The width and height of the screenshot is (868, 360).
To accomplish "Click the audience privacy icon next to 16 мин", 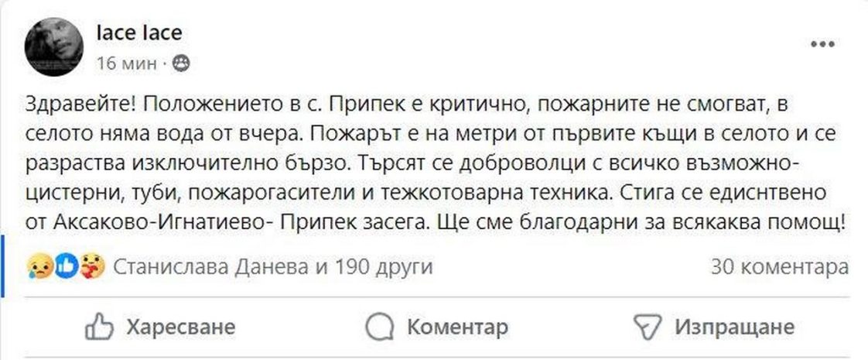I will point(180,63).
